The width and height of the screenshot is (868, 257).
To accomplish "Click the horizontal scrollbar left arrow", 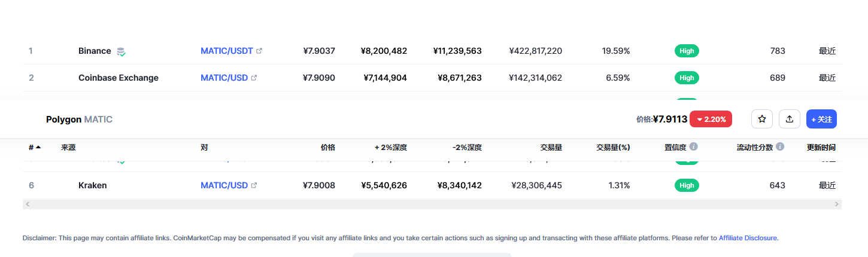I will pyautogui.click(x=27, y=204).
